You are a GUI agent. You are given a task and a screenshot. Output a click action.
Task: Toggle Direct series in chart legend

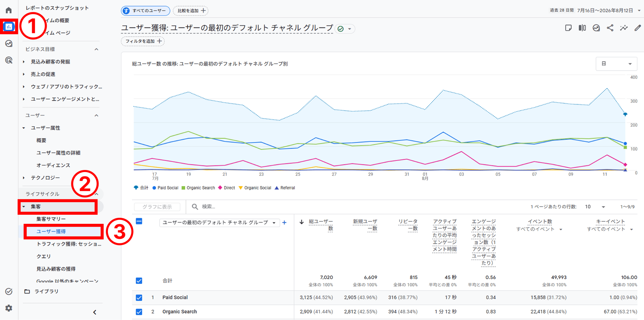click(227, 188)
